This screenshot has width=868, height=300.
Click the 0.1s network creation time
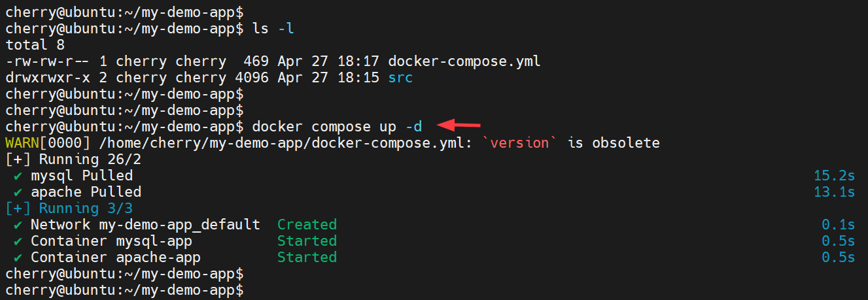coord(838,225)
